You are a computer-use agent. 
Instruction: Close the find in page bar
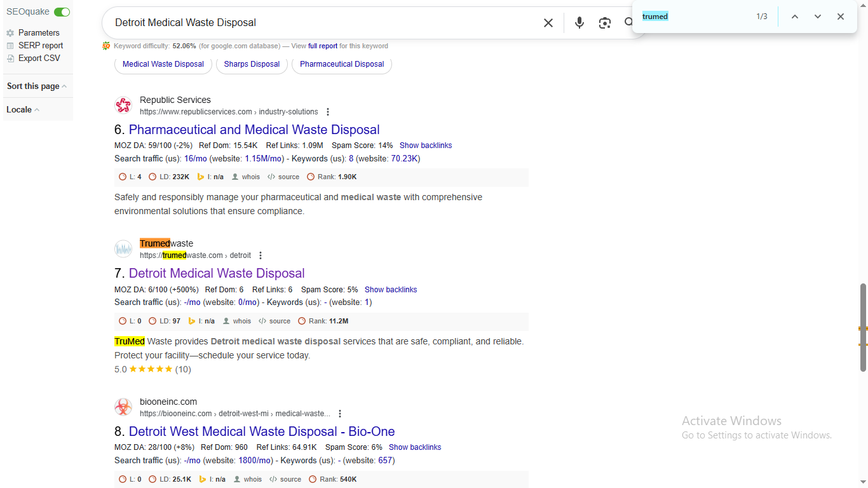841,17
